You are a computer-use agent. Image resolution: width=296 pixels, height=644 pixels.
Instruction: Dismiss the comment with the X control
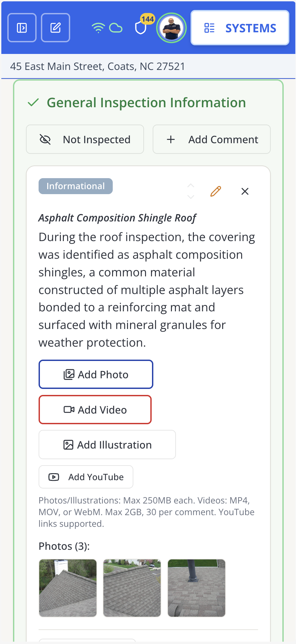(x=245, y=191)
